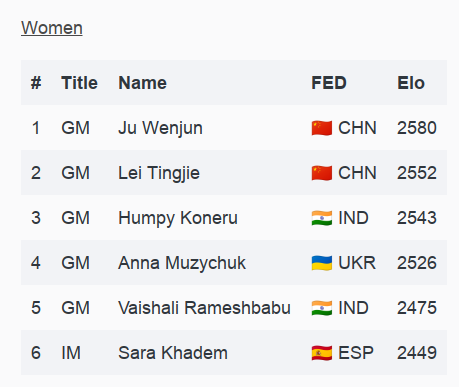Click the IM title in row six

(x=71, y=353)
